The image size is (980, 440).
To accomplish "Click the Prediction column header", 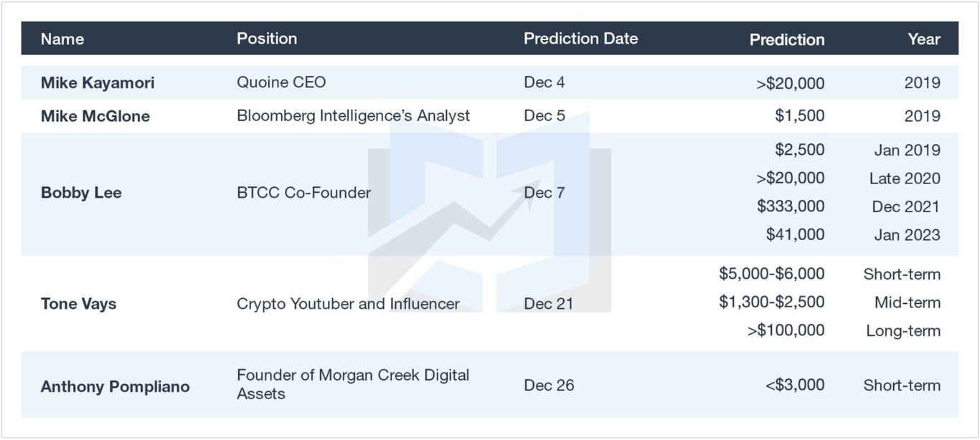I will 786,39.
